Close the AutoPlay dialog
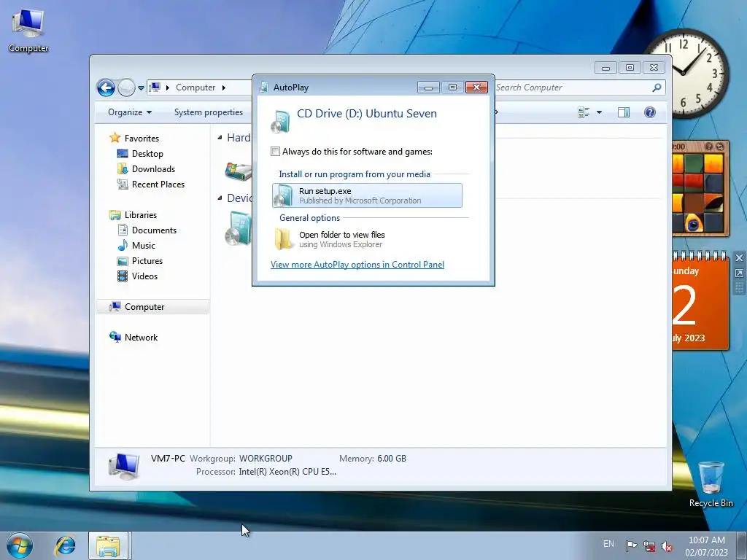 click(476, 87)
